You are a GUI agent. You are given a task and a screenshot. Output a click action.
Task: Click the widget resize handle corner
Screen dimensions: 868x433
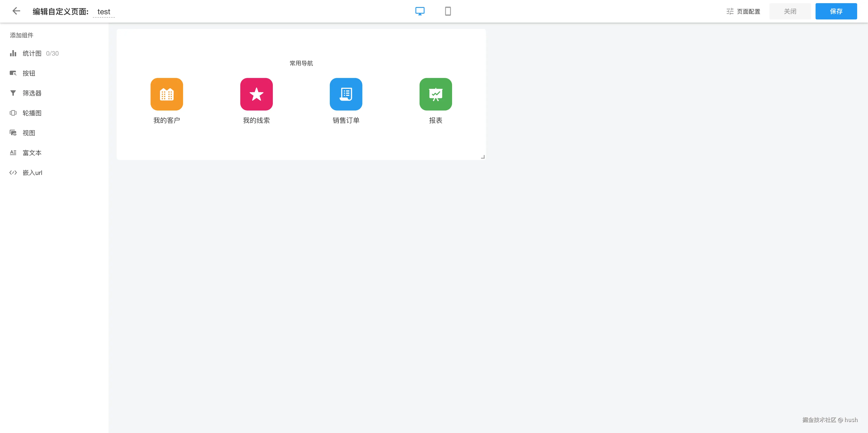click(x=483, y=157)
